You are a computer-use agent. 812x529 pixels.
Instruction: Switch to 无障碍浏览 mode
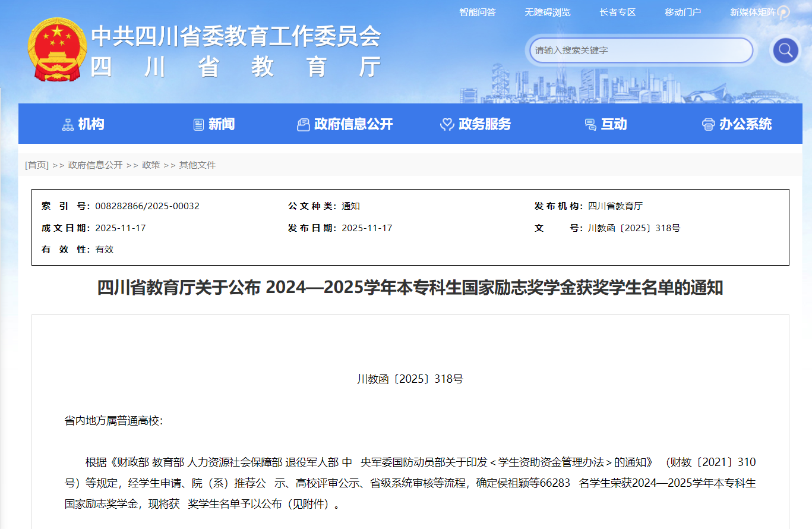547,12
